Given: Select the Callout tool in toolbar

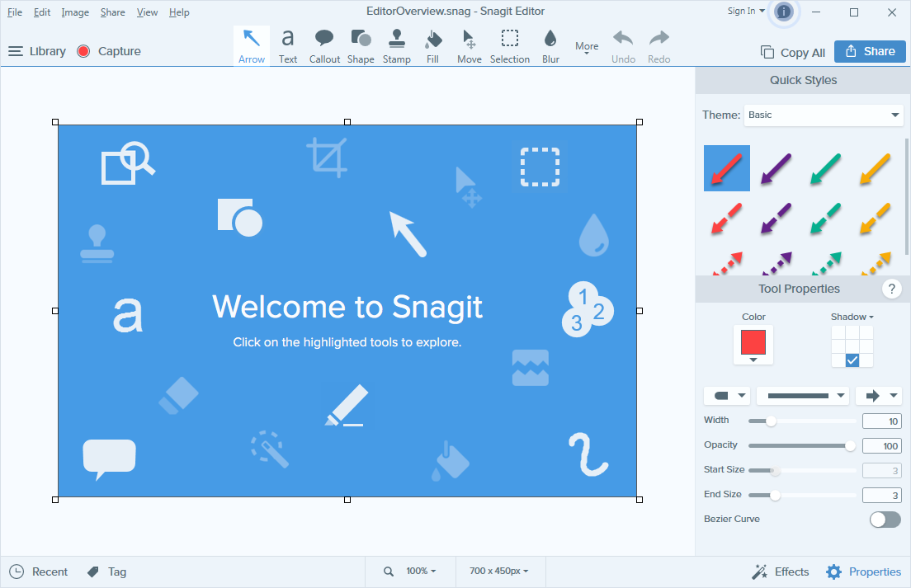Looking at the screenshot, I should (324, 46).
